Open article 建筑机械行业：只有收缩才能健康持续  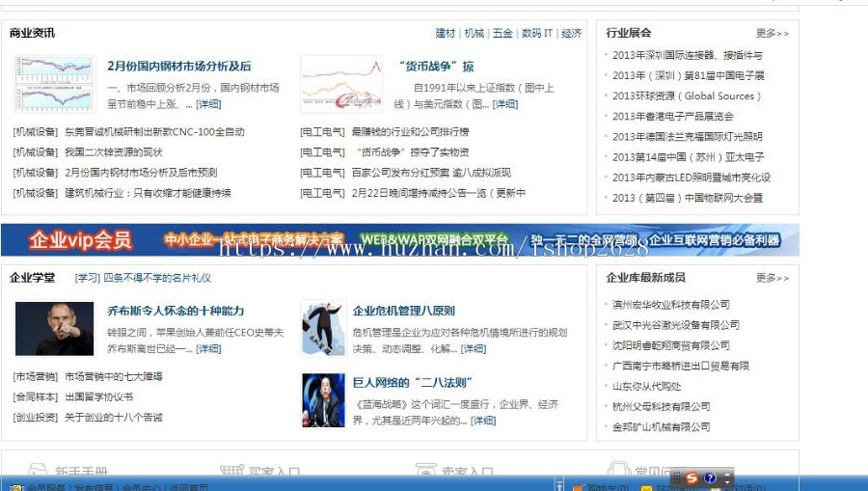(148, 193)
